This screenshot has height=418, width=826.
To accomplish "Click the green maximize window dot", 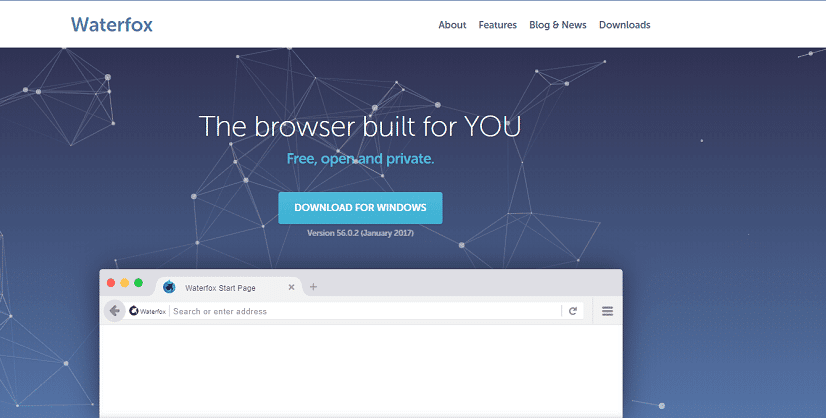I will pos(138,283).
